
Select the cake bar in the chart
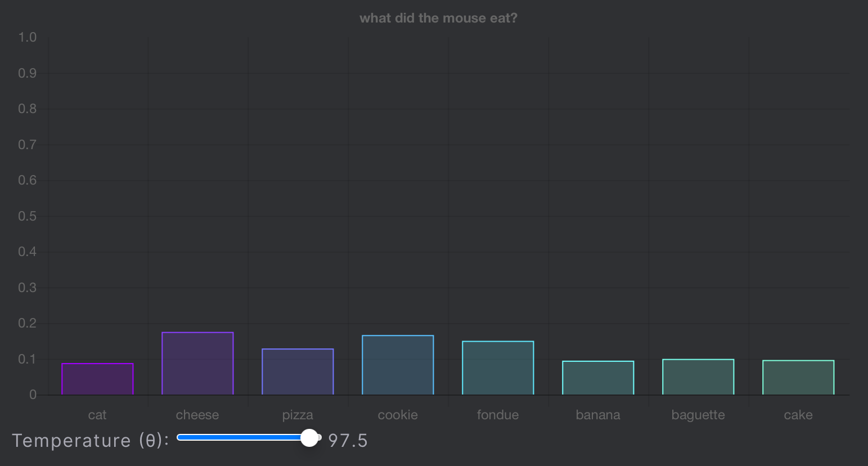[798, 378]
